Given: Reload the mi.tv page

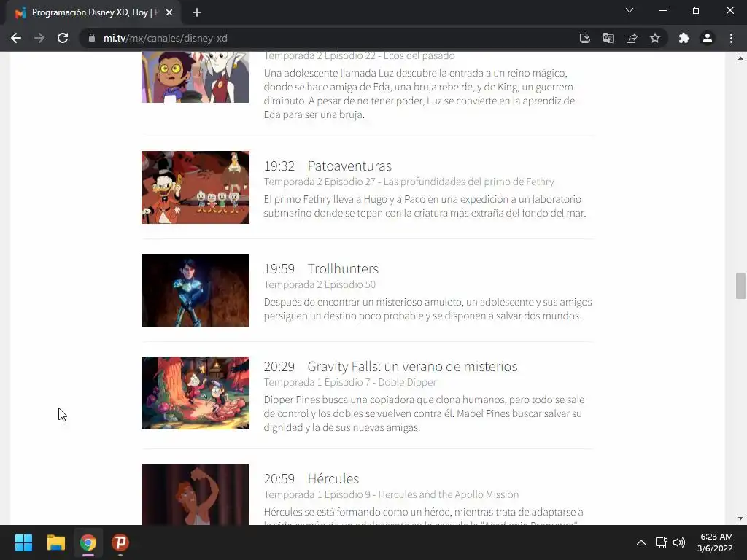Looking at the screenshot, I should pyautogui.click(x=63, y=38).
